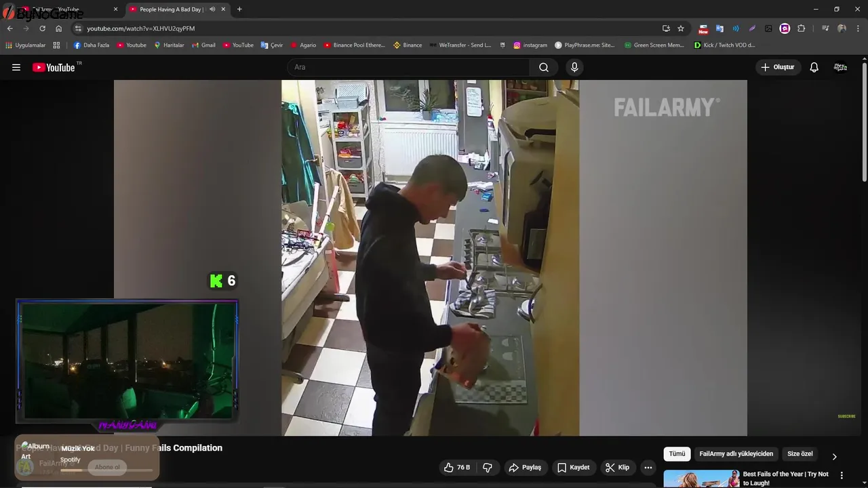Click the video title text
This screenshot has width=868, height=488.
pos(119,448)
